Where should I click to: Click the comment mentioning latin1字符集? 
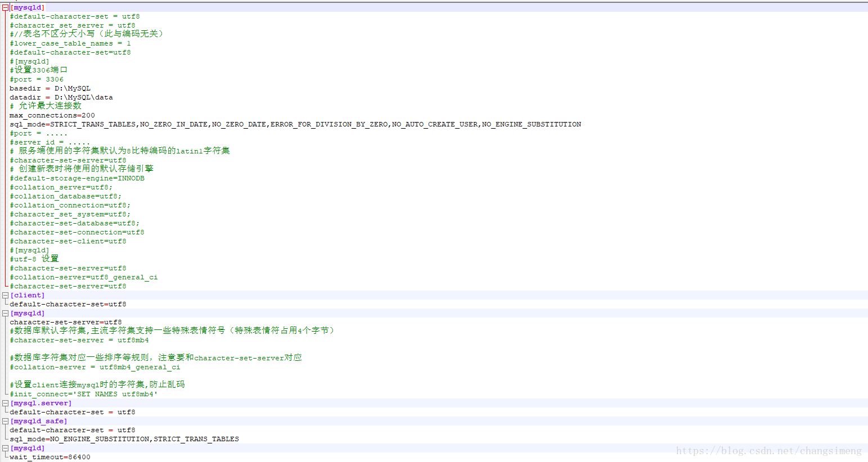coord(120,151)
